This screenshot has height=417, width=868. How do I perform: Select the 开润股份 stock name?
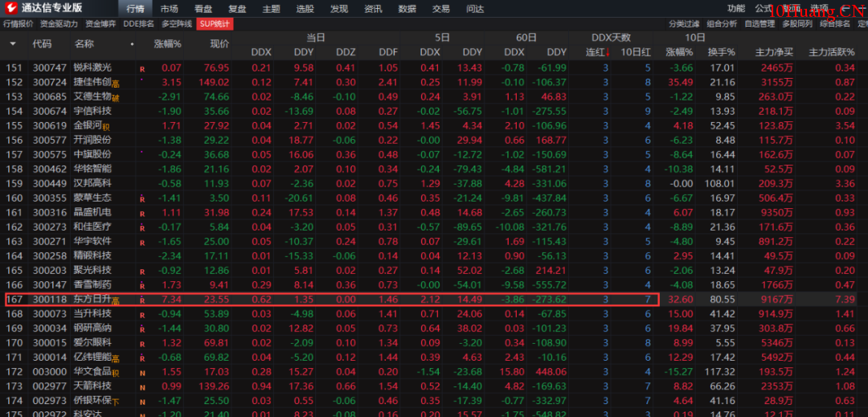click(x=93, y=140)
